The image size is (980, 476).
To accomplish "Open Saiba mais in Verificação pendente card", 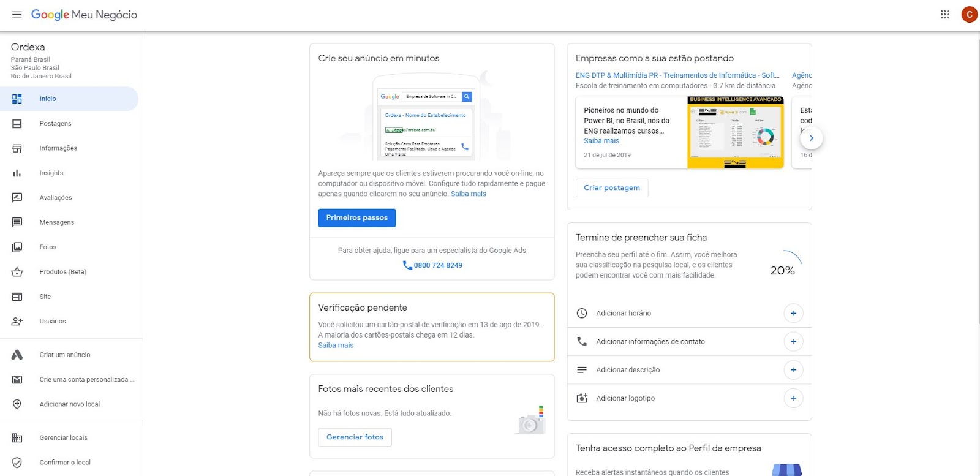I will point(336,346).
